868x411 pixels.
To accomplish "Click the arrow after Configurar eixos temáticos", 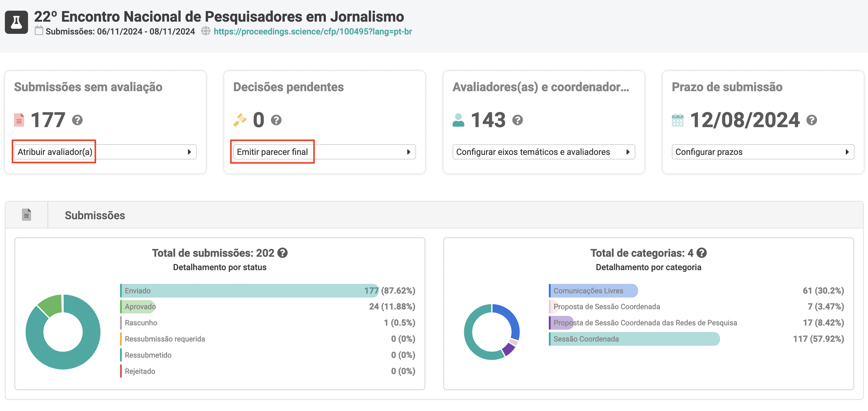I will 628,152.
